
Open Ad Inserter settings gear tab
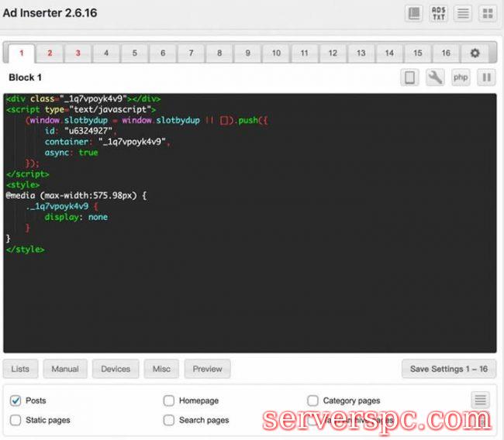tap(475, 53)
